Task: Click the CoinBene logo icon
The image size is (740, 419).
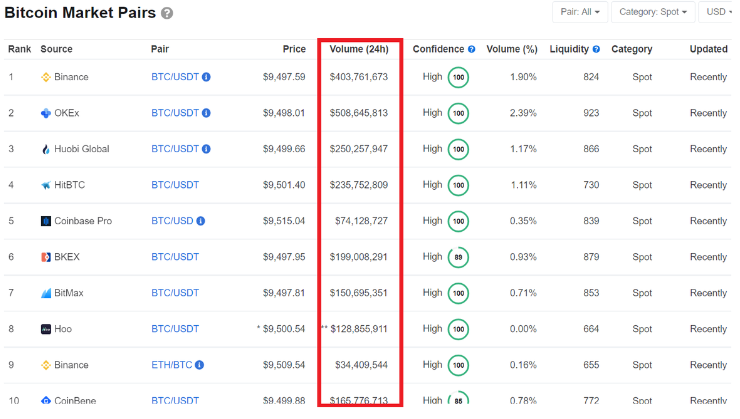Action: pyautogui.click(x=46, y=401)
